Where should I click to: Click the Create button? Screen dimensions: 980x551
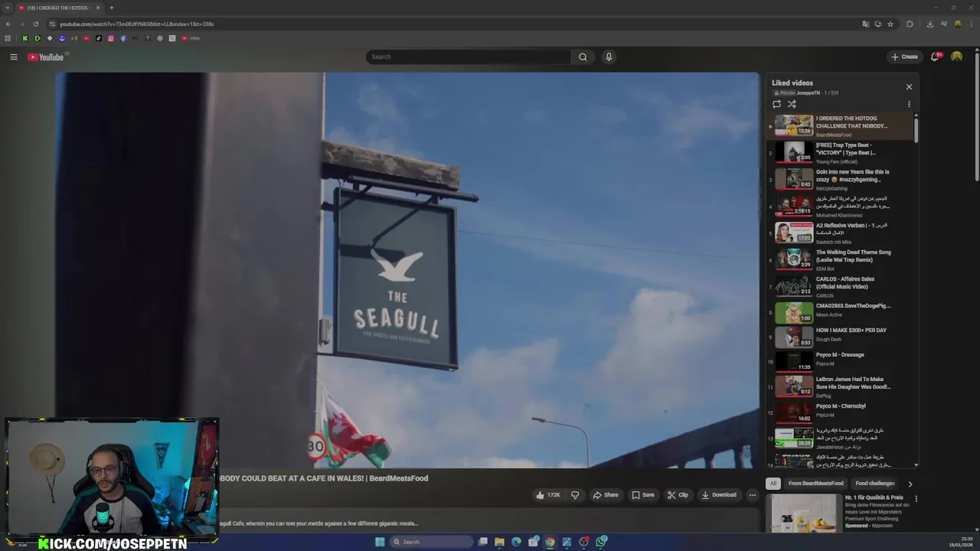point(904,57)
